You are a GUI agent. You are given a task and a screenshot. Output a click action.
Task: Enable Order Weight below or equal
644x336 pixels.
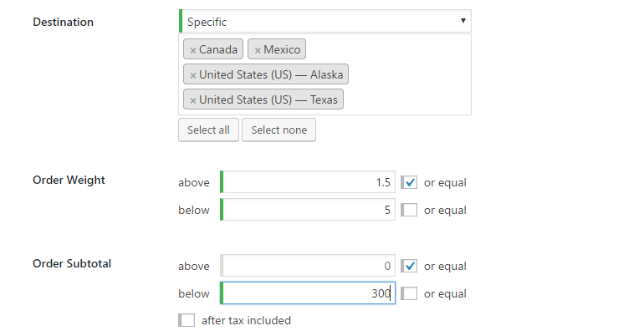pos(409,210)
